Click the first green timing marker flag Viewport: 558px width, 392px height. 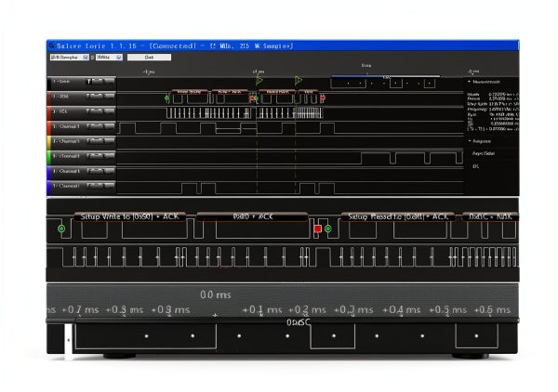click(x=259, y=80)
